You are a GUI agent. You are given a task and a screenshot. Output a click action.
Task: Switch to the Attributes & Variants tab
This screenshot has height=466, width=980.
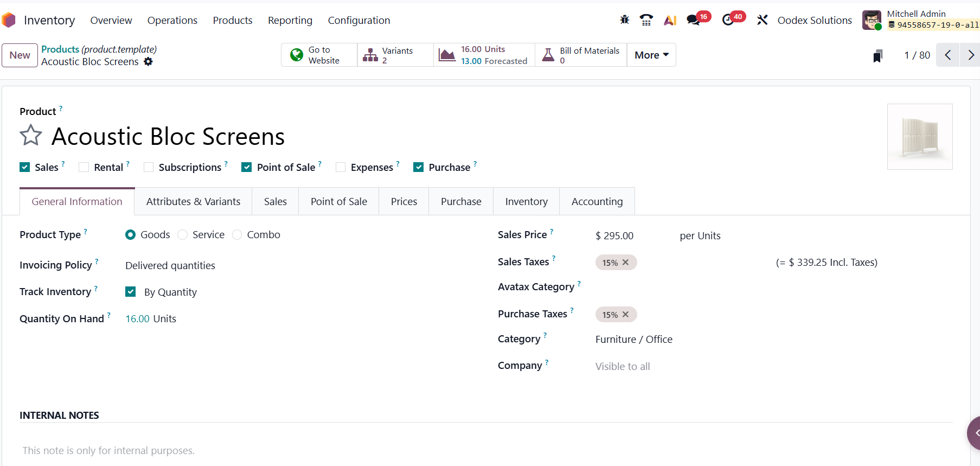tap(193, 202)
